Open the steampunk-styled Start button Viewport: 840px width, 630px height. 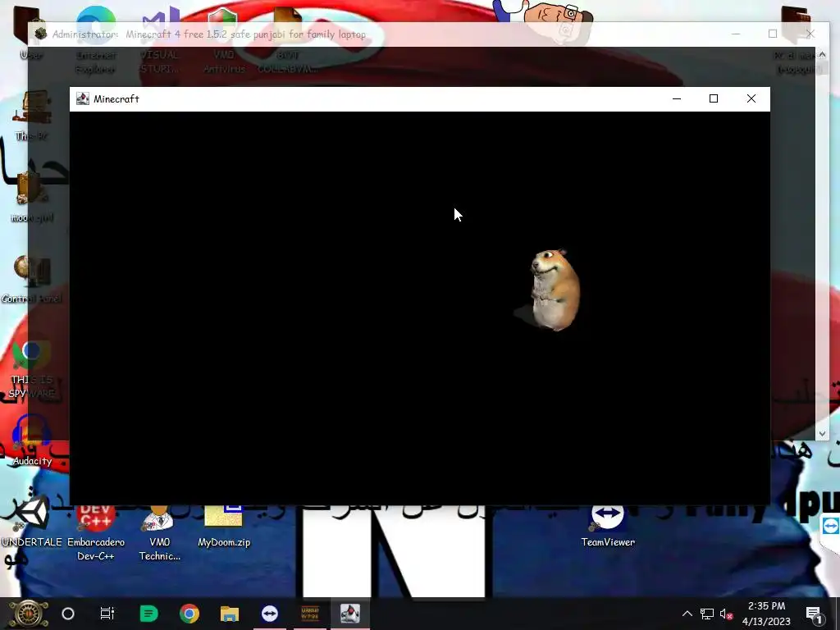click(28, 614)
